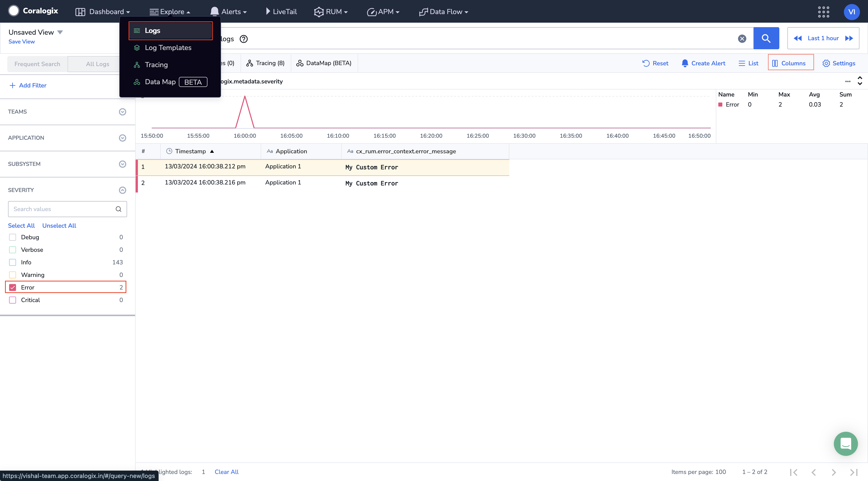The height and width of the screenshot is (481, 868).
Task: Enable the Info severity checkbox
Action: pos(13,262)
